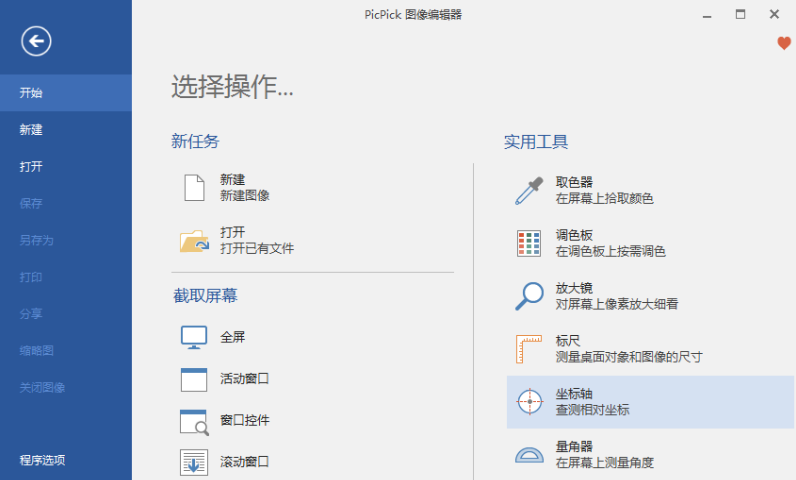Click the 对屏幕上像素放大细看 description
Viewport: 796px width, 480px height.
617,304
